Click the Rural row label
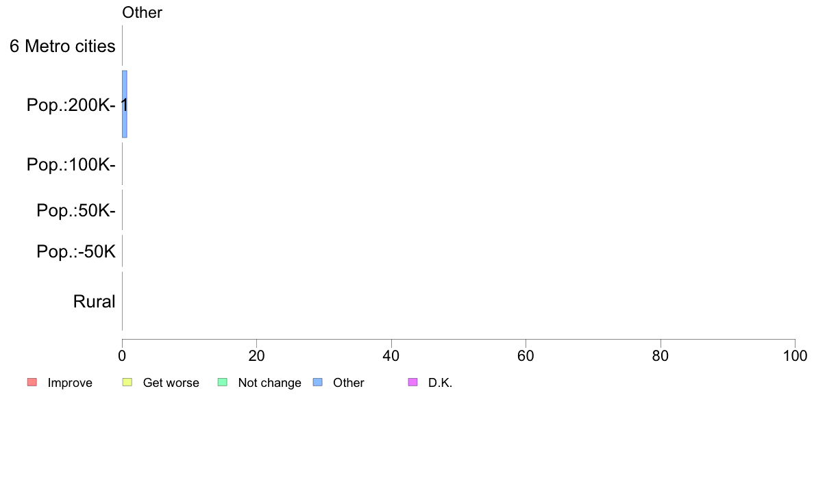 [94, 301]
